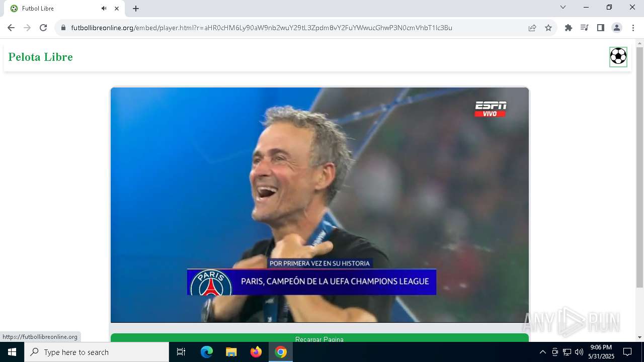Open the Extensions puzzle icon
644x362 pixels.
[x=569, y=28]
